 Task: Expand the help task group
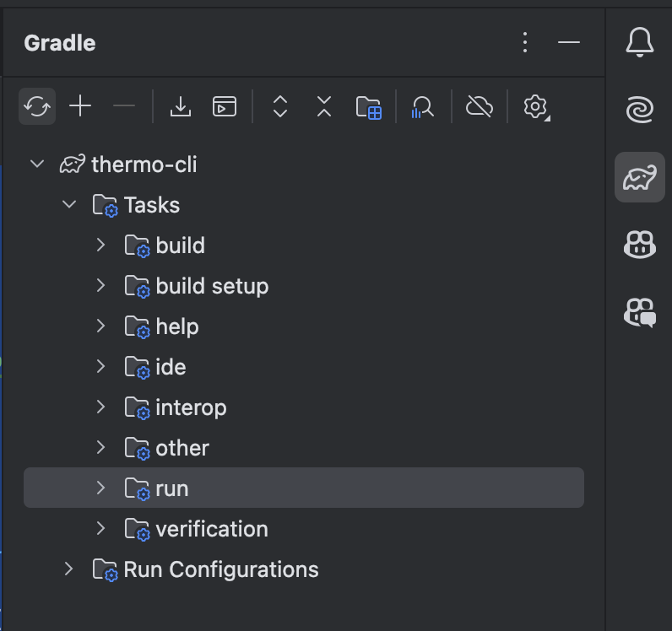(x=100, y=326)
